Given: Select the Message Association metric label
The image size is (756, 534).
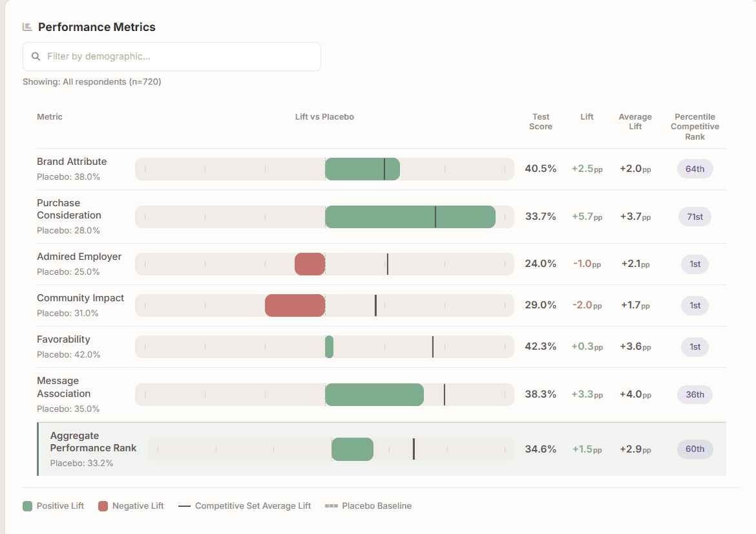Looking at the screenshot, I should click(x=63, y=387).
